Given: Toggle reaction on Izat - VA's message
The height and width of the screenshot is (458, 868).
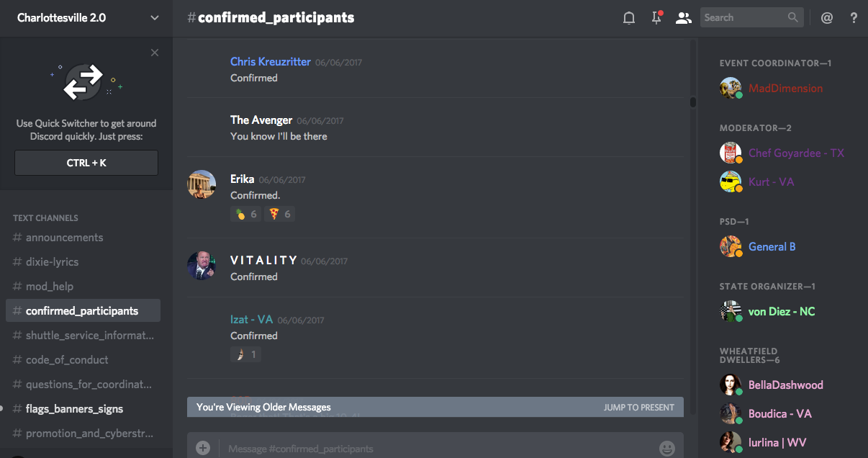Looking at the screenshot, I should [x=245, y=354].
